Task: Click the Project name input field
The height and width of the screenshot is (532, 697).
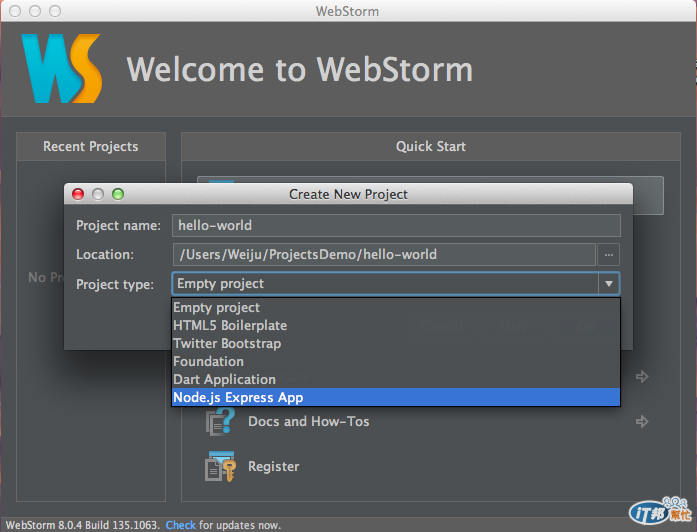Action: click(396, 225)
